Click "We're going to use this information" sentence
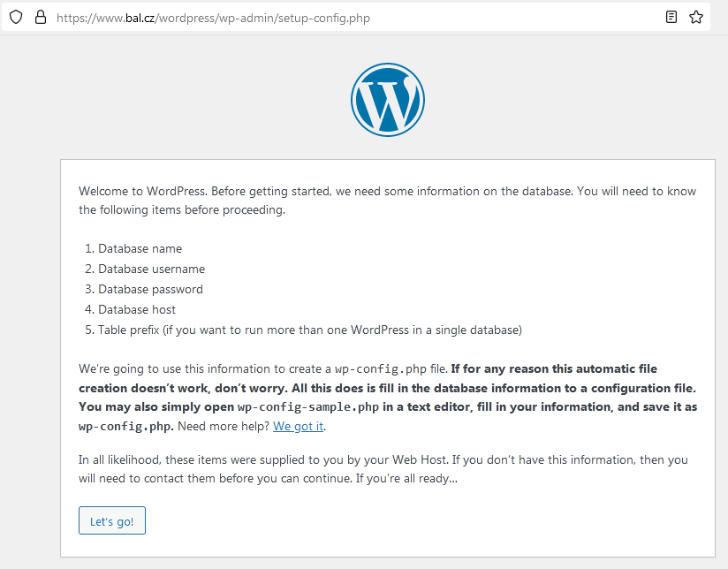728x569 pixels. 203,369
